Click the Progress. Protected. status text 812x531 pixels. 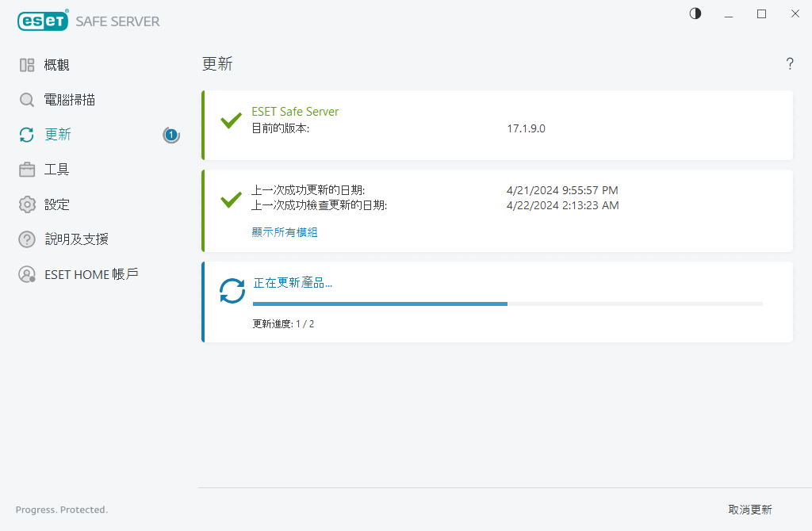pos(61,510)
